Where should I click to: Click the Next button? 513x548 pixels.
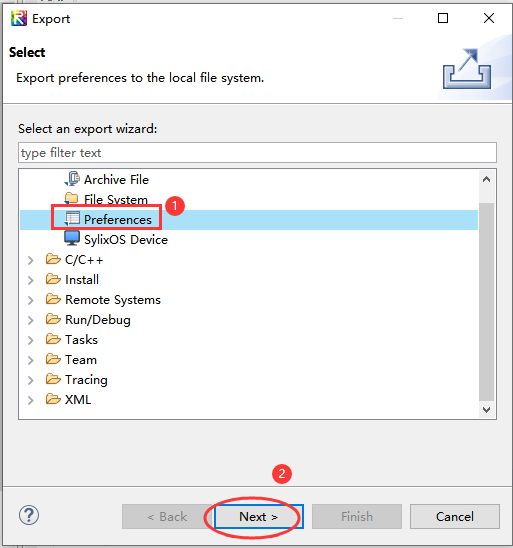pos(259,516)
